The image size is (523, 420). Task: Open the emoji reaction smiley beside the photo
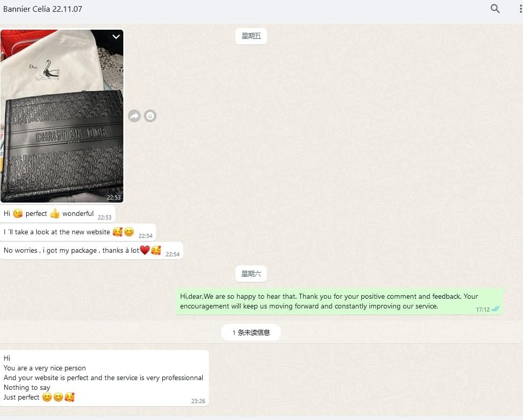150,116
